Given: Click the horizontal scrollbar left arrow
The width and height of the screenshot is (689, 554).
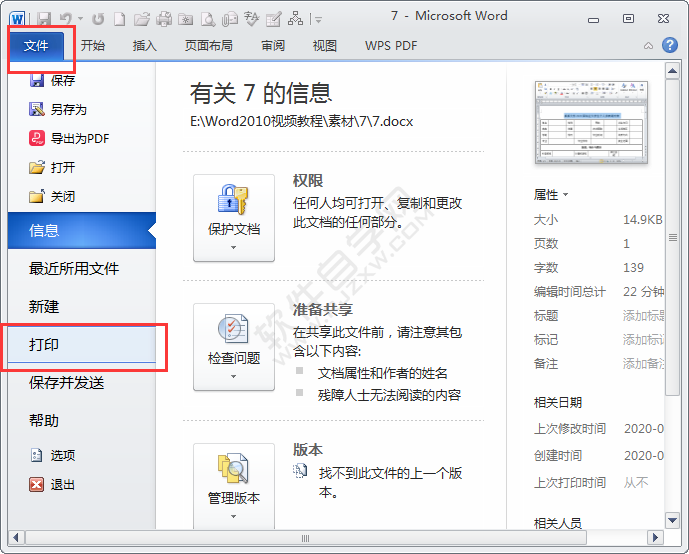Looking at the screenshot, I should [16, 537].
